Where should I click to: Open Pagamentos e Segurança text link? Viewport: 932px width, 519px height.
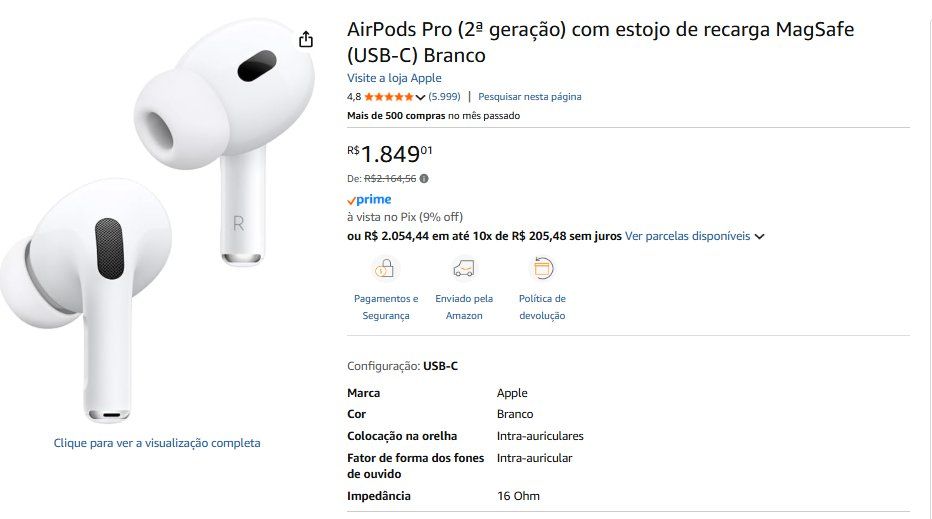(x=386, y=307)
